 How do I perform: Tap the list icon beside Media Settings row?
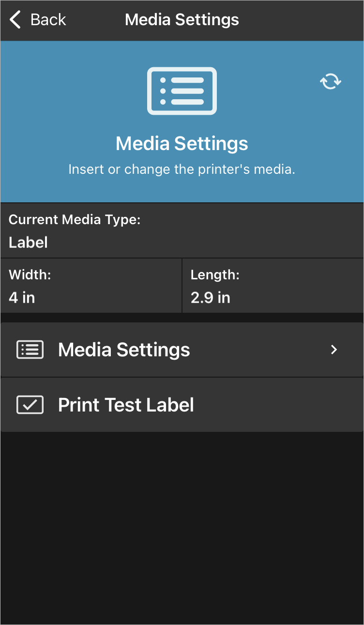pos(30,350)
